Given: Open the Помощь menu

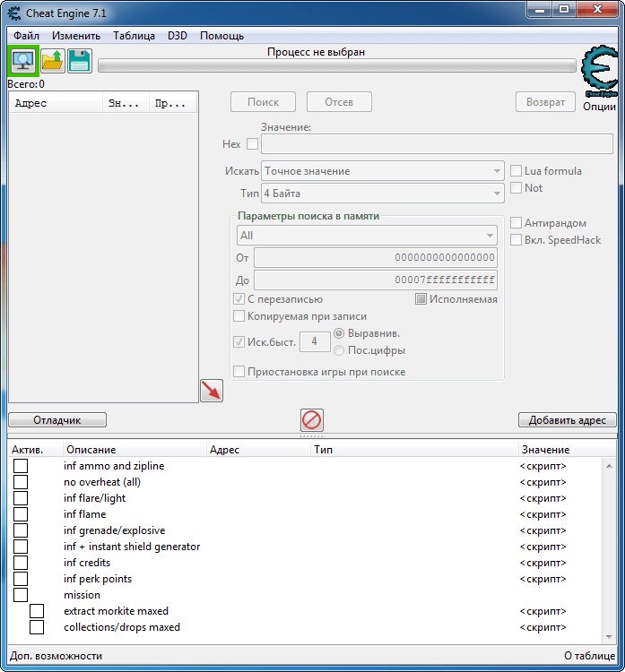Looking at the screenshot, I should (221, 36).
